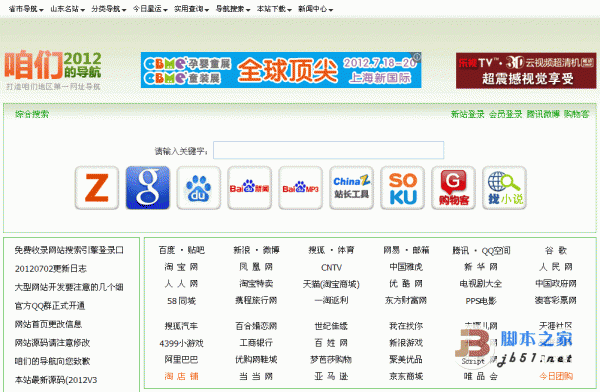600x392 pixels.
Task: Select the SOKU video search icon
Action: [x=403, y=188]
